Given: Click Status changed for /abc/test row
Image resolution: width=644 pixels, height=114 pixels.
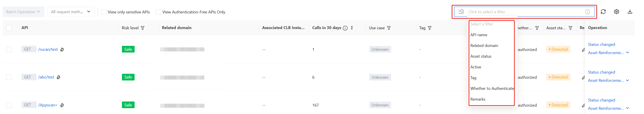Looking at the screenshot, I should [601, 72].
